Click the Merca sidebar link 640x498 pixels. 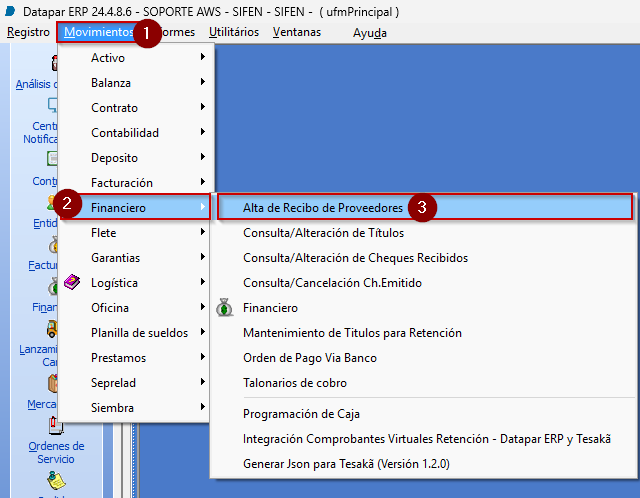42,404
